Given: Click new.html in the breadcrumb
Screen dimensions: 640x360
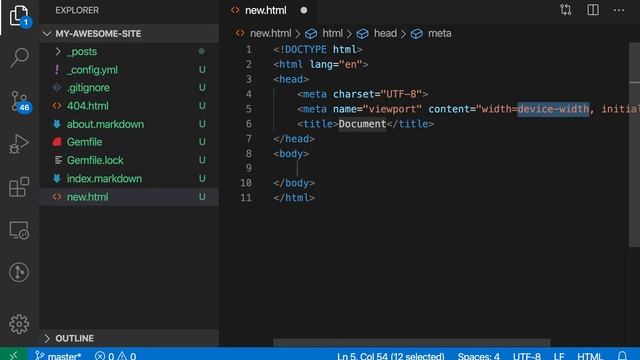Looking at the screenshot, I should tap(270, 33).
